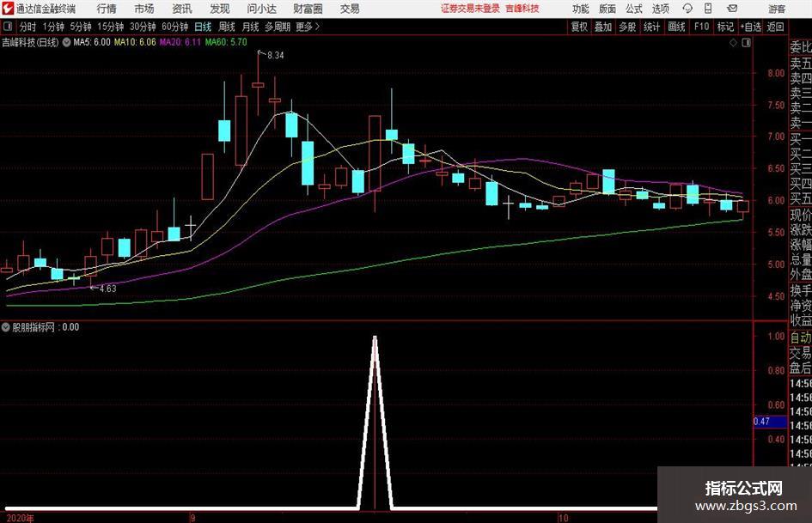Click the F10 company info button
The width and height of the screenshot is (812, 523).
click(x=701, y=27)
